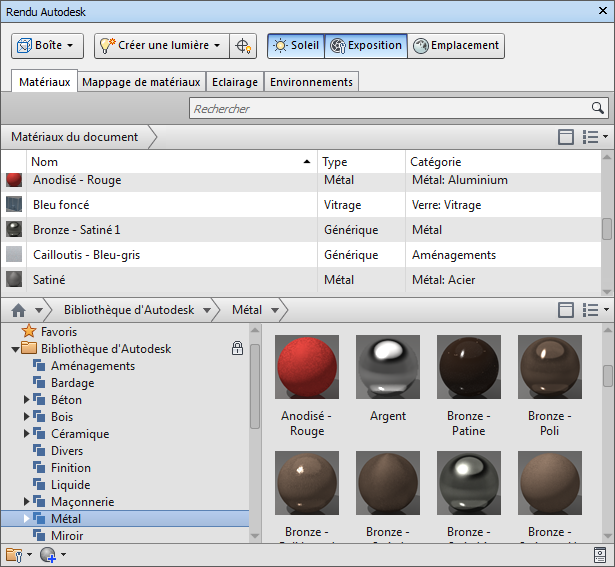Open the material editor icon
This screenshot has width=615, height=567.
click(x=600, y=555)
